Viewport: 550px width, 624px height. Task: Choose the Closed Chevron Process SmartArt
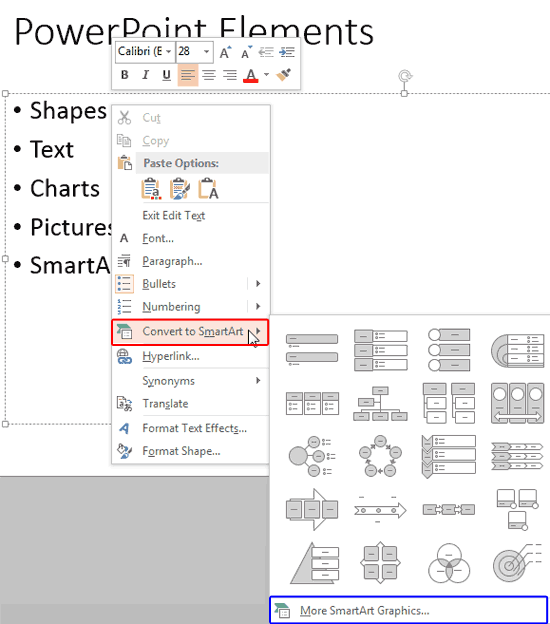click(517, 456)
